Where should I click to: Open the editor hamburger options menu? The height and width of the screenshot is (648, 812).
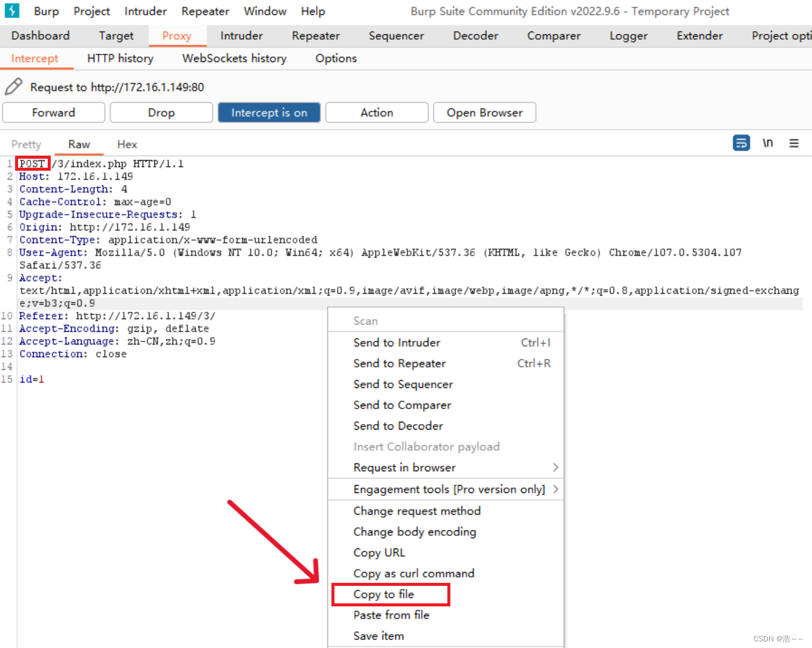click(x=794, y=143)
